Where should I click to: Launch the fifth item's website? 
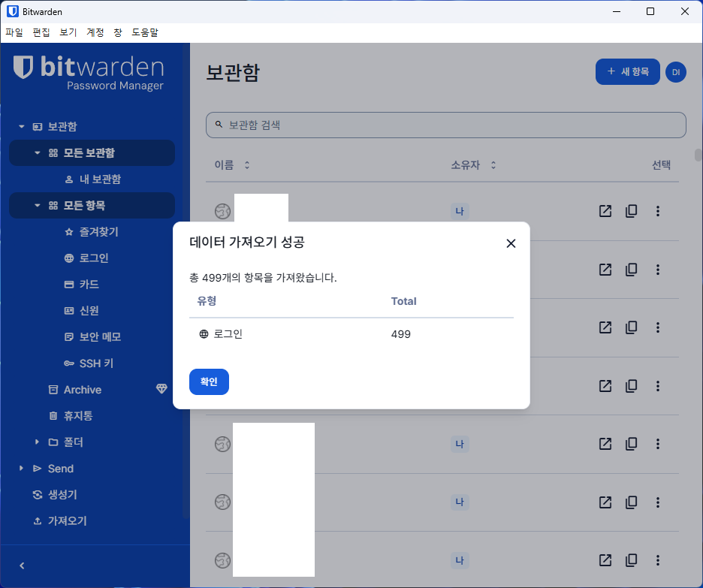click(x=605, y=444)
